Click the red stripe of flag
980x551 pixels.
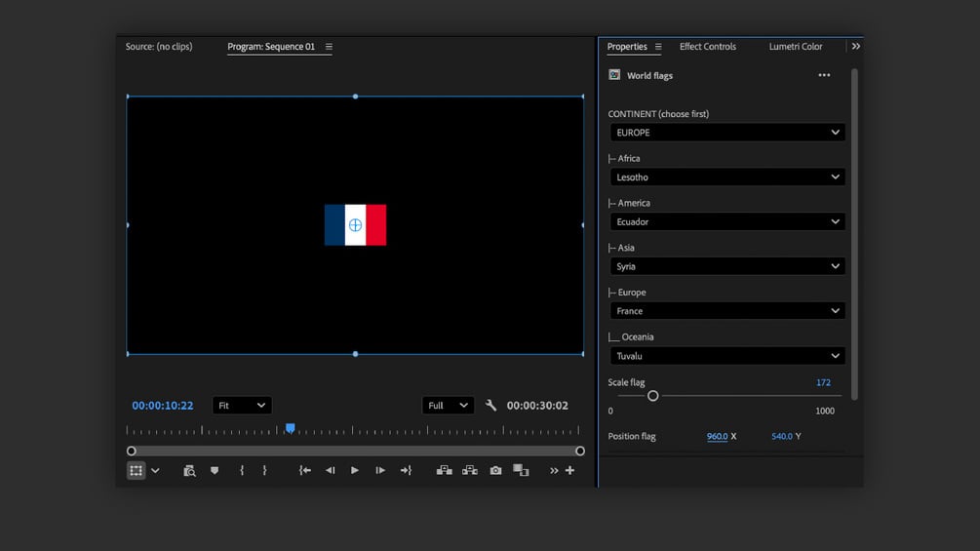click(376, 225)
